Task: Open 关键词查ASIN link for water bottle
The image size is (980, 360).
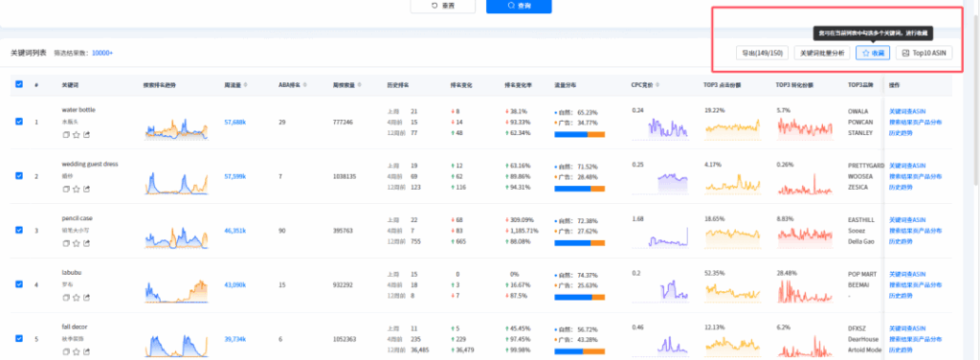Action: click(907, 111)
